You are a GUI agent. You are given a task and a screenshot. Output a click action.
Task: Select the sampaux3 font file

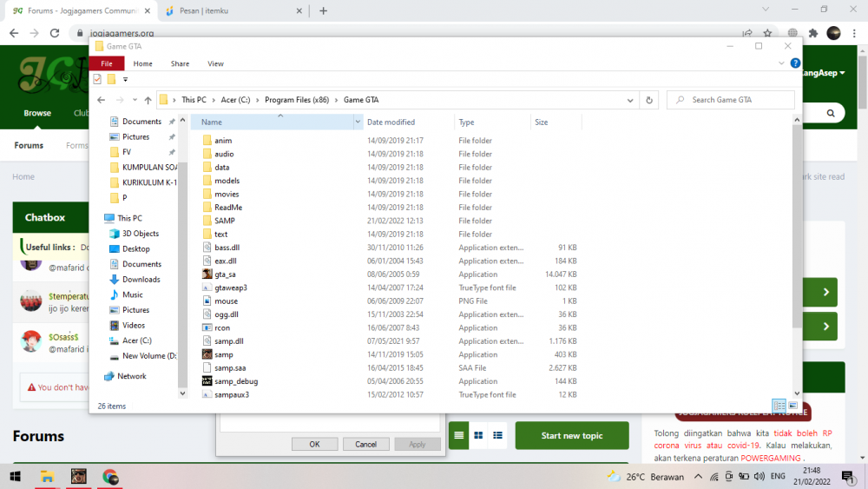tap(232, 394)
